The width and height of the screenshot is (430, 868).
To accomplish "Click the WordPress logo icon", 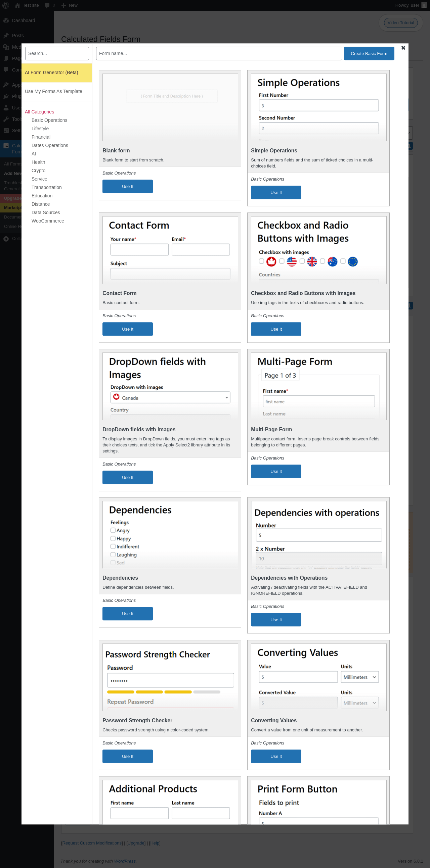I will click(6, 5).
